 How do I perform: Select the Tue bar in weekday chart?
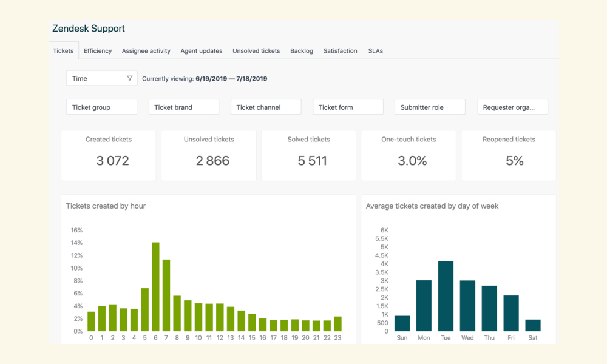pyautogui.click(x=446, y=296)
